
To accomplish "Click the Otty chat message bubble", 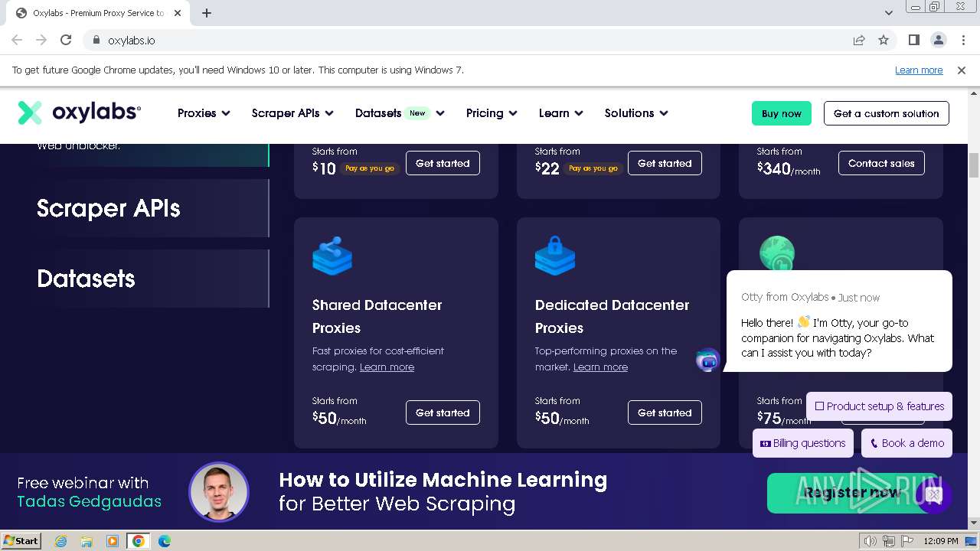I will (838, 321).
